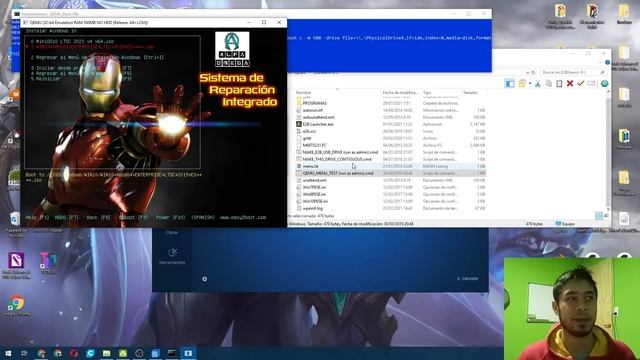
Task: Click the Cancelar button in blue dialog
Action: pyautogui.click(x=468, y=279)
